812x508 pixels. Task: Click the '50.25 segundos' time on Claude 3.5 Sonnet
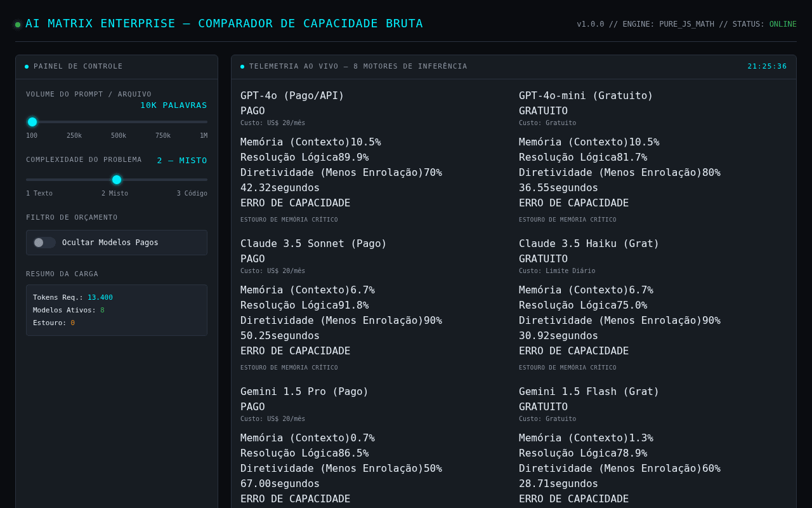coord(280,336)
